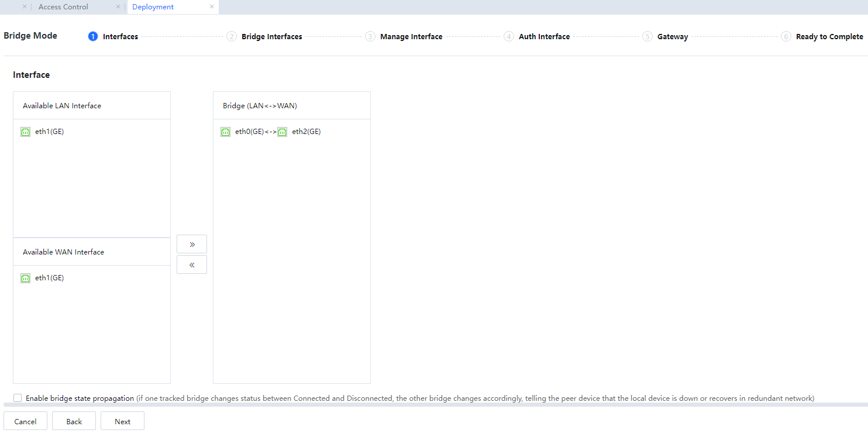The width and height of the screenshot is (868, 433).
Task: Add selected interfaces to bridge with » button
Action: 192,244
